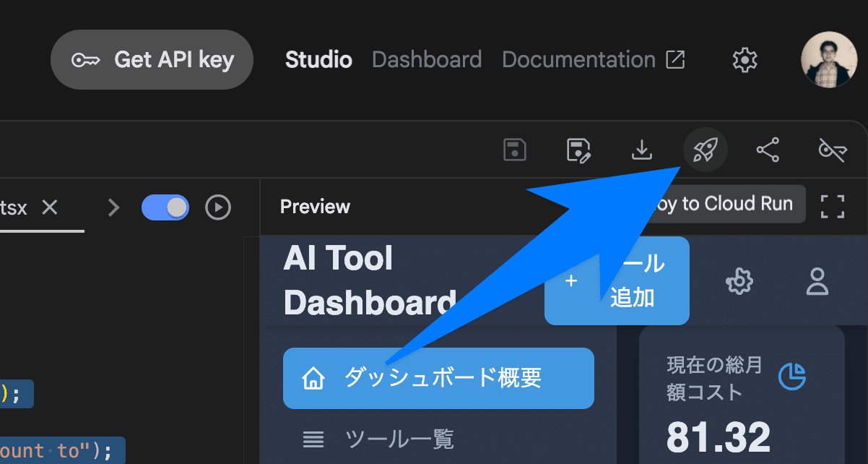This screenshot has height=464, width=868.
Task: Download the app using the download icon
Action: (641, 150)
